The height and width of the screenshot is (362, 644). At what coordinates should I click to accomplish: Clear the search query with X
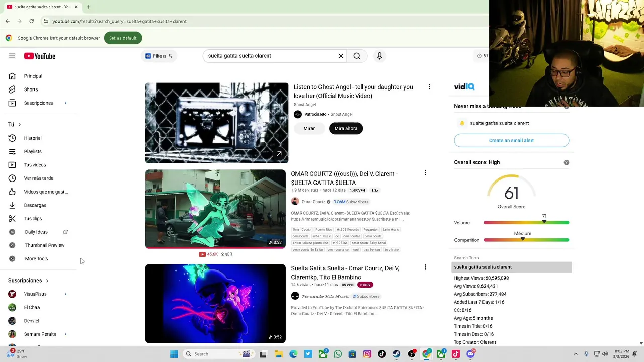pyautogui.click(x=341, y=56)
